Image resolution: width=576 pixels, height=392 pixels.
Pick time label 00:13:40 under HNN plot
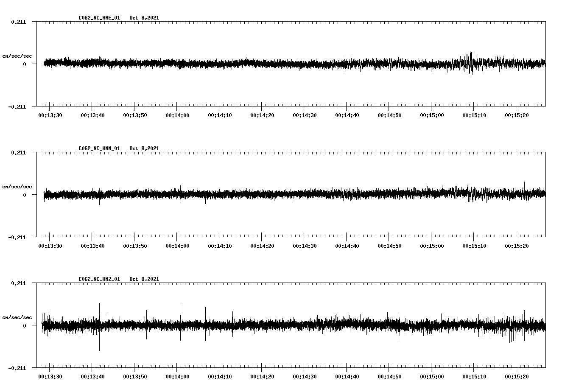[92, 246]
